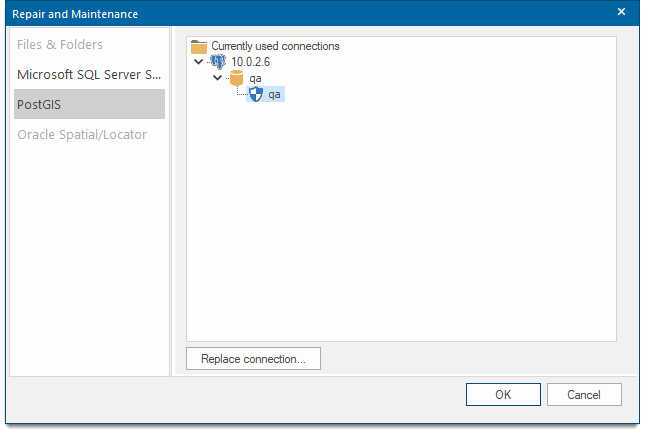Click the database cylinder icon for qa
Screen dimensions: 645x434
(x=237, y=78)
